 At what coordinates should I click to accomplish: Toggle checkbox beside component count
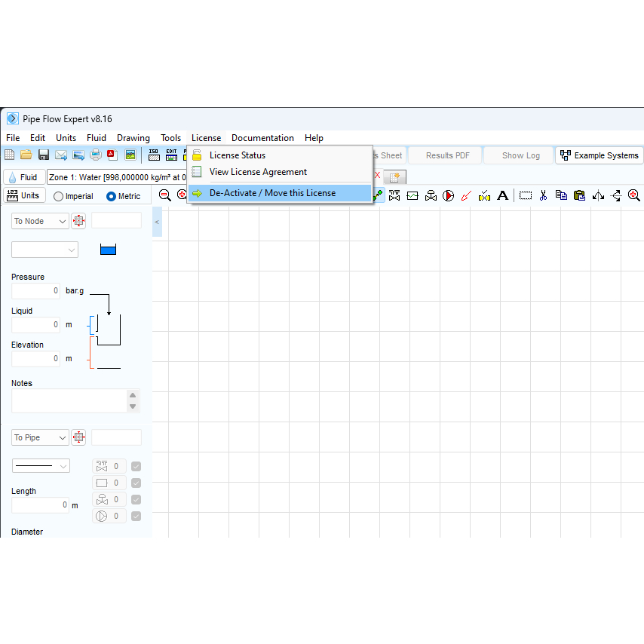tap(136, 483)
